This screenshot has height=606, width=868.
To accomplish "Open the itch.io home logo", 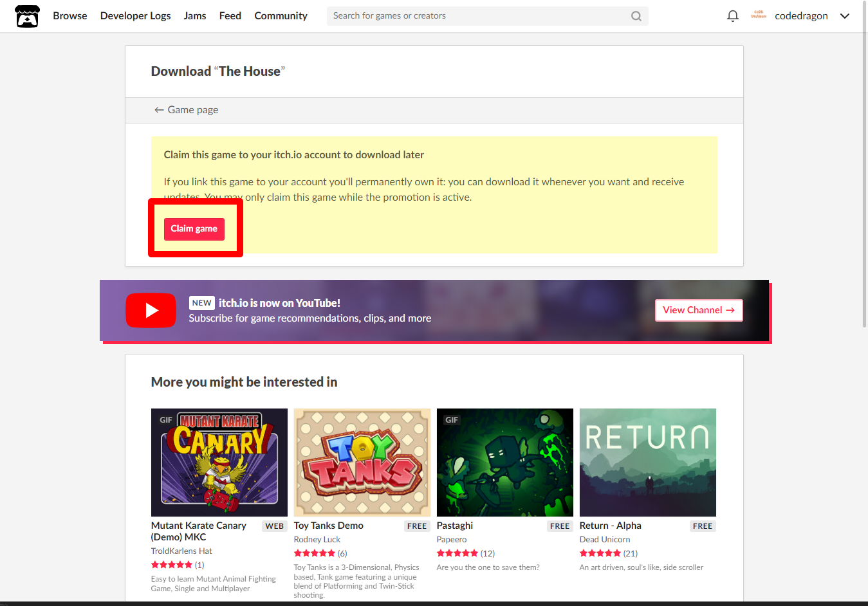I will 27,16.
